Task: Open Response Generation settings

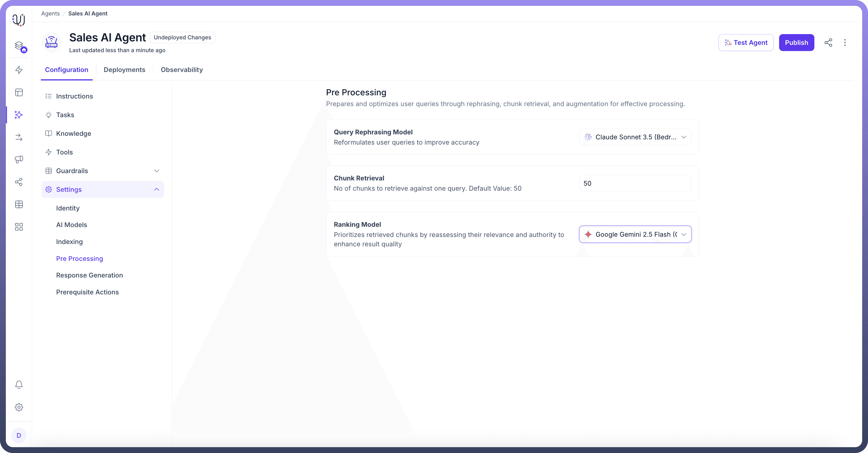Action: pyautogui.click(x=89, y=275)
